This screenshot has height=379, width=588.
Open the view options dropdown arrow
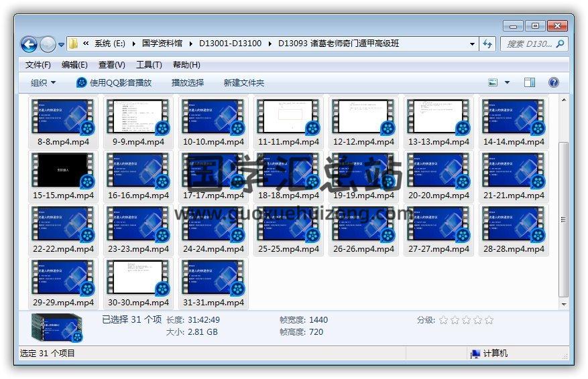tap(507, 82)
